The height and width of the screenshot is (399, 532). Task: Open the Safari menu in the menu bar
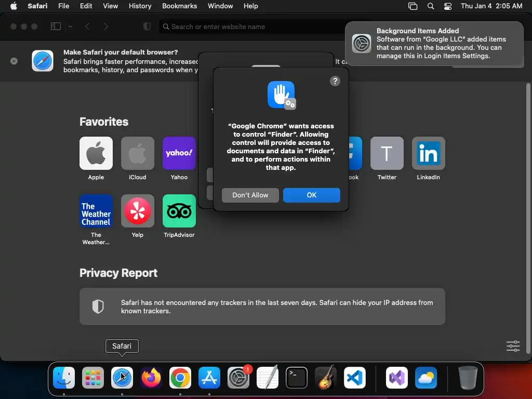click(37, 6)
